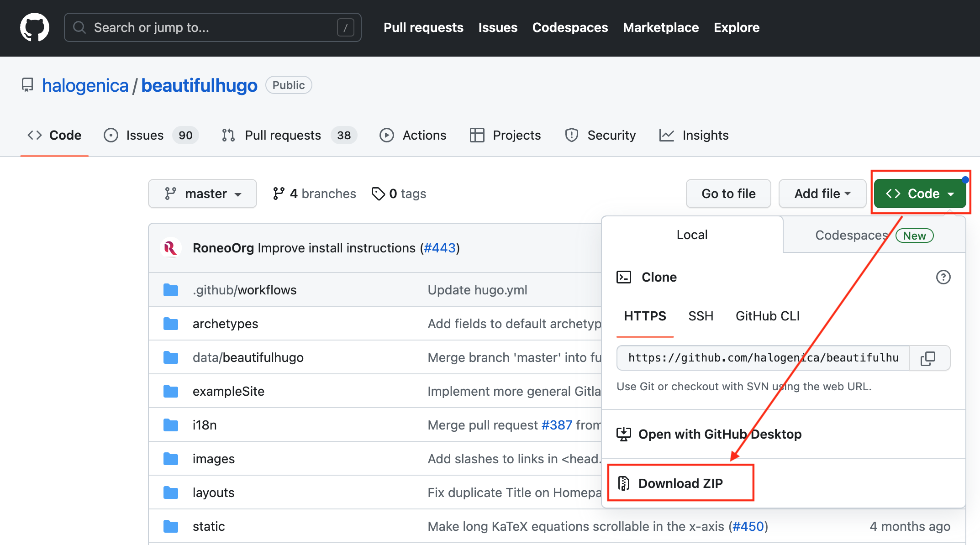This screenshot has width=980, height=545.
Task: Click the ZIP file icon
Action: click(624, 483)
